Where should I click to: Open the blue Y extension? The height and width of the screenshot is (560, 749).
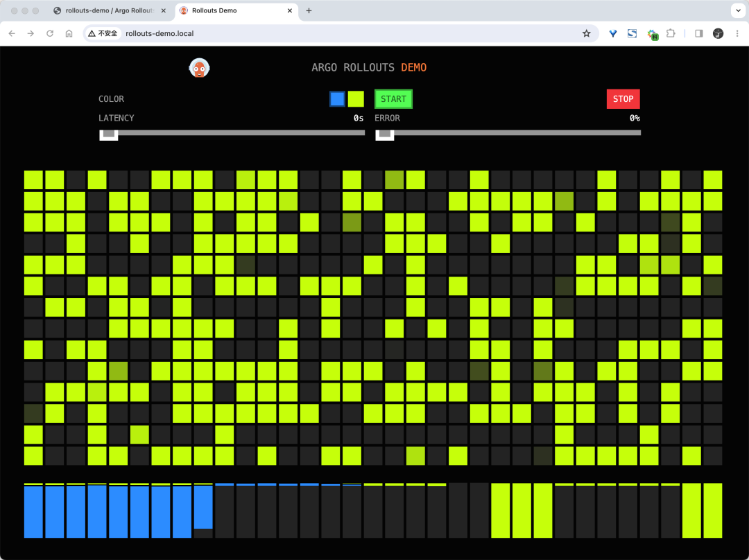click(613, 33)
